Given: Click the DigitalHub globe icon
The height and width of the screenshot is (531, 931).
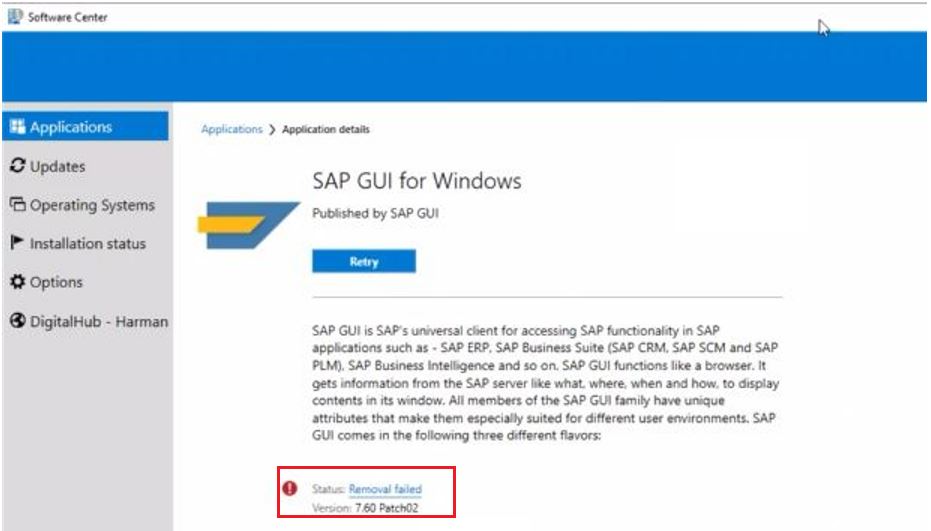Looking at the screenshot, I should (x=17, y=321).
